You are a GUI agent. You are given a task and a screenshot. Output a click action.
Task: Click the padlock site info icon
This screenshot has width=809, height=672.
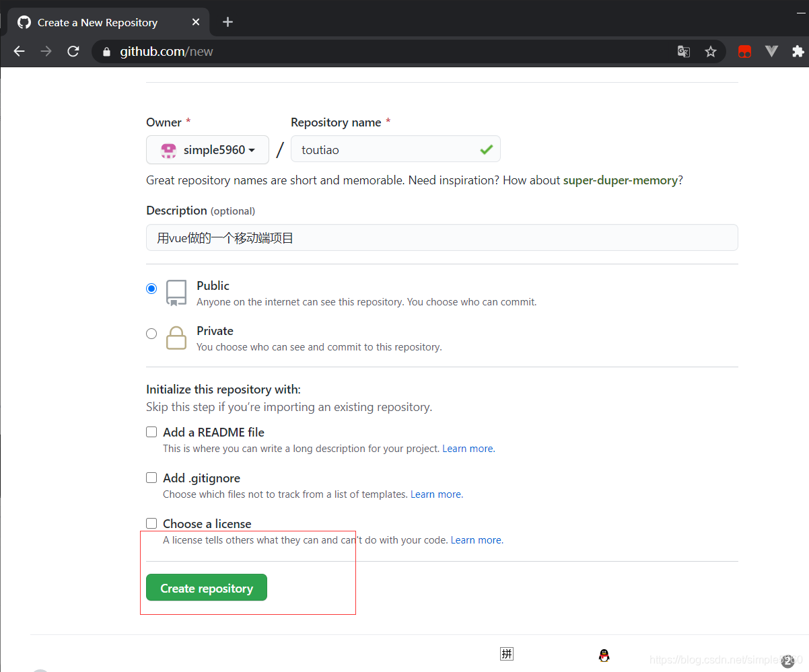click(106, 52)
